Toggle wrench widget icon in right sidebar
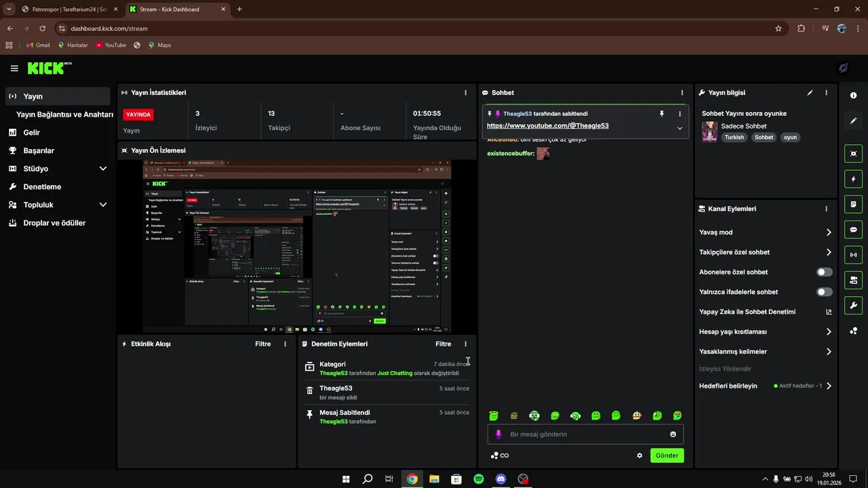 point(853,305)
